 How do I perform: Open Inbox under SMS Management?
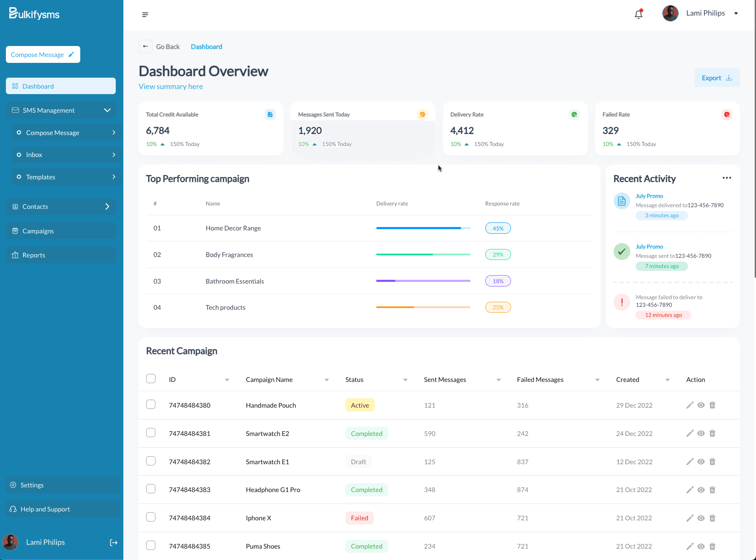pyautogui.click(x=66, y=155)
